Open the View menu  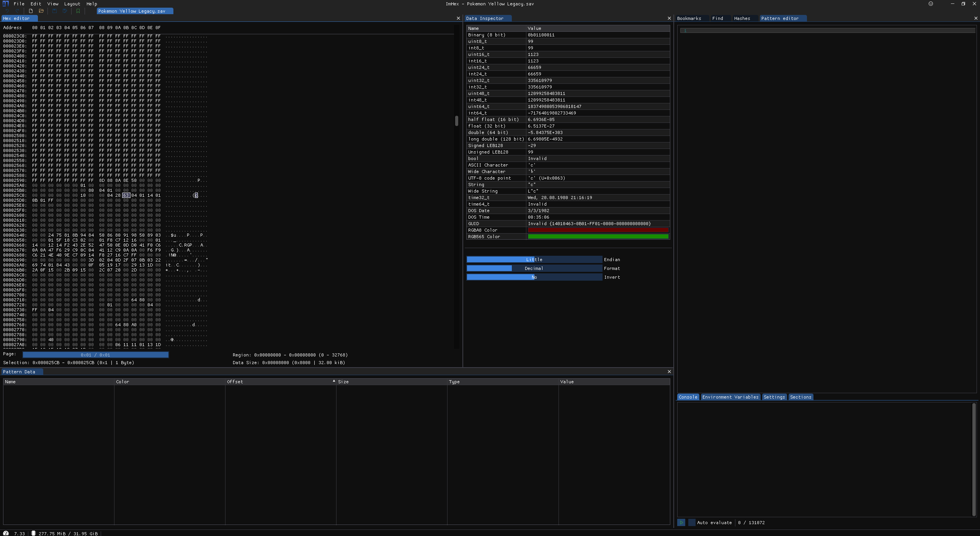[x=52, y=4]
